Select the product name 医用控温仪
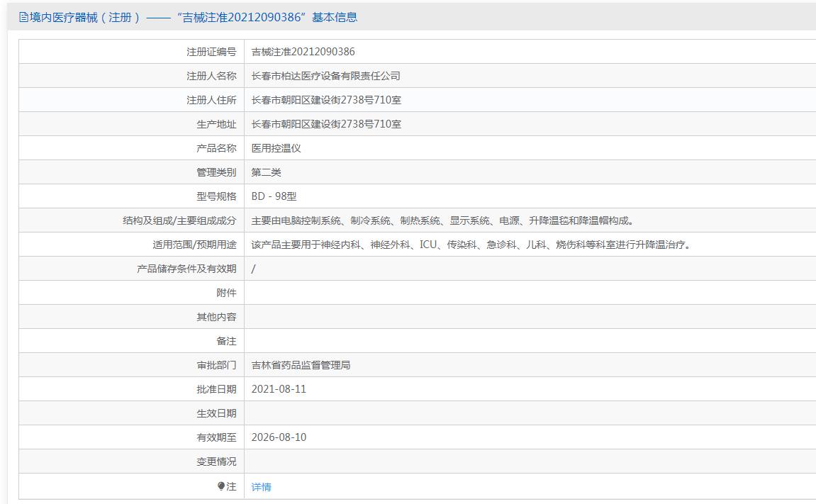Viewport: 816px width, 504px height. click(276, 148)
